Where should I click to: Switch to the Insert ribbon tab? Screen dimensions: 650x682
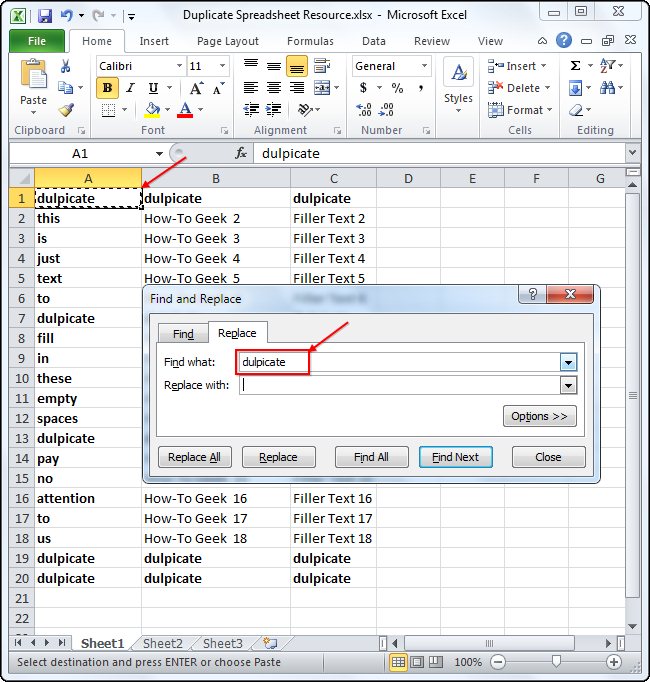pos(154,41)
